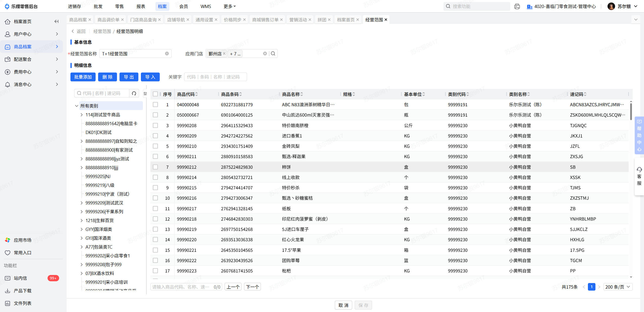Click the 批量添加 button
Screen dimensions: 644x312
[83, 77]
